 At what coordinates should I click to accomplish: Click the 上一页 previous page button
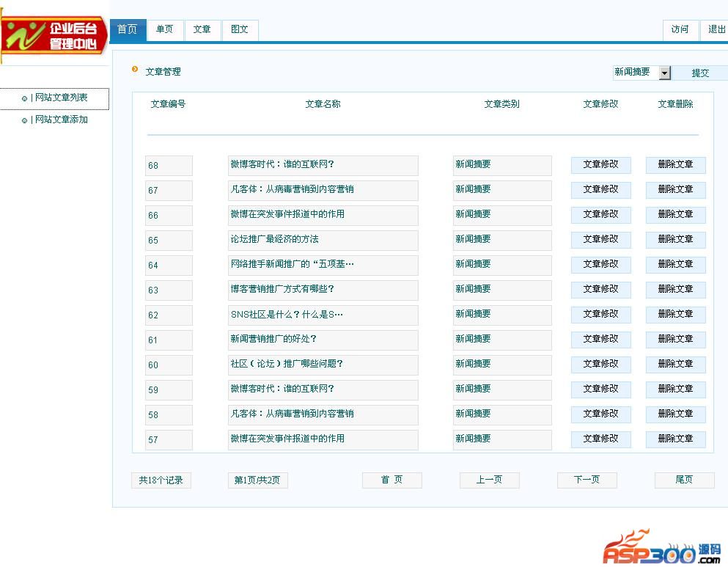click(x=489, y=480)
